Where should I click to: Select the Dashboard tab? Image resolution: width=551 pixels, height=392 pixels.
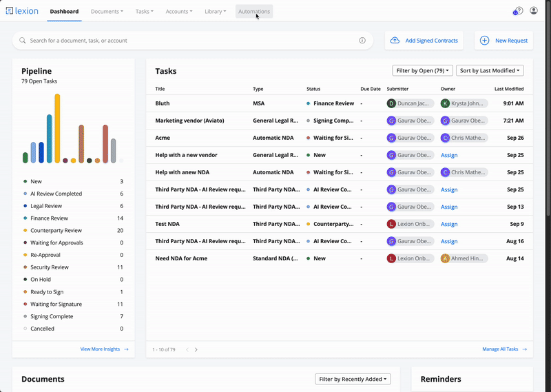click(x=64, y=11)
